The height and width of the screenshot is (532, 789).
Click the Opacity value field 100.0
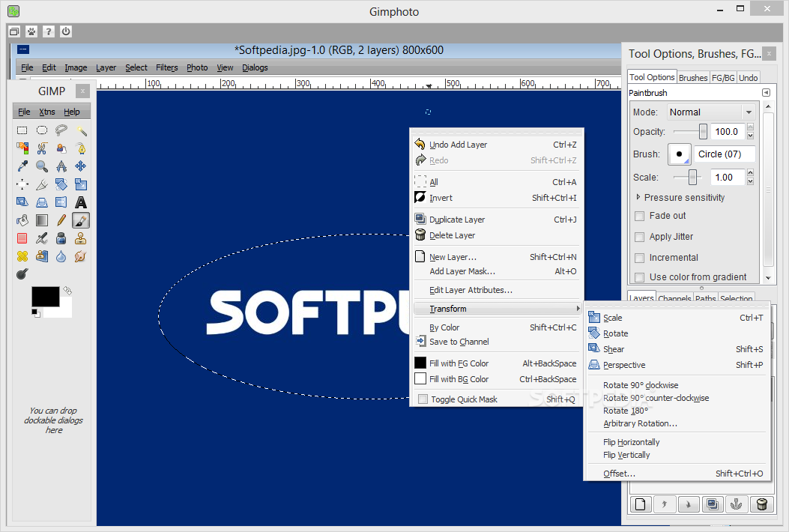click(728, 132)
